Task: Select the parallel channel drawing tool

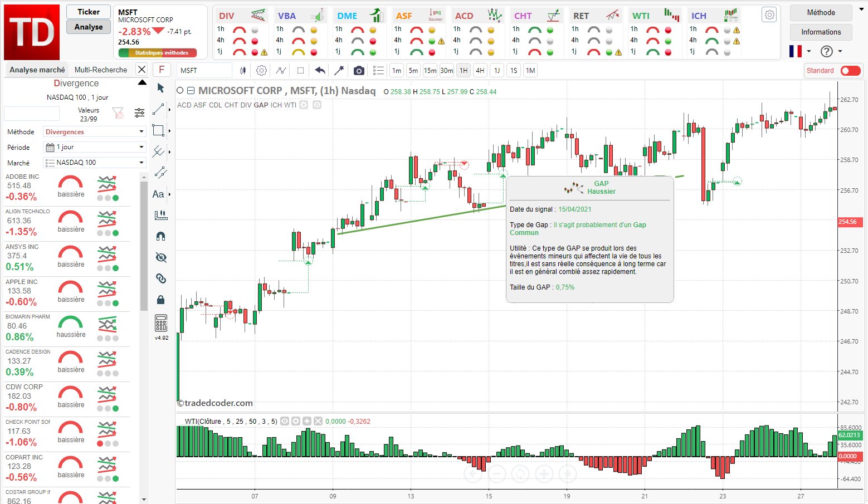Action: (x=160, y=173)
